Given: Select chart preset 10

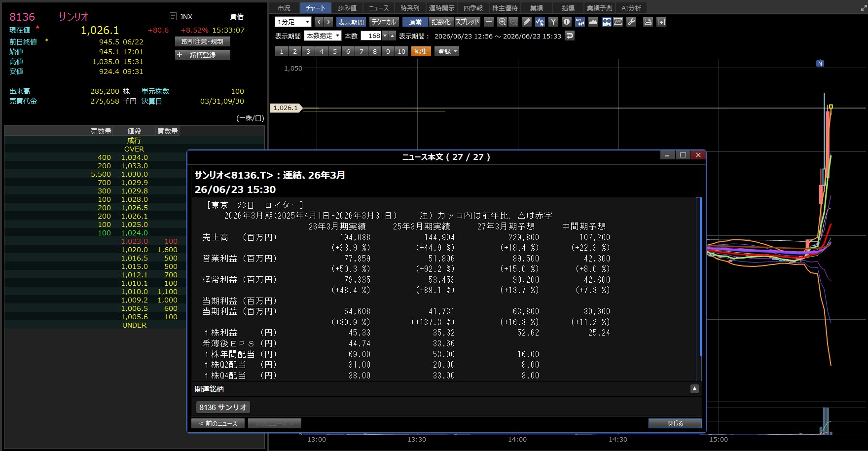Looking at the screenshot, I should (401, 51).
